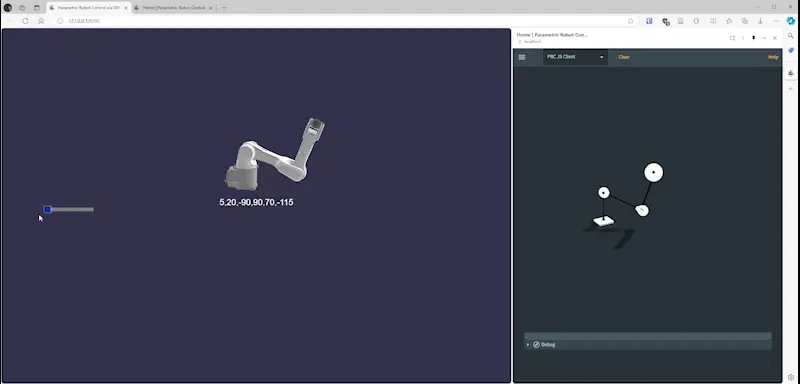This screenshot has height=384, width=800.
Task: Click the Clear link
Action: 624,57
